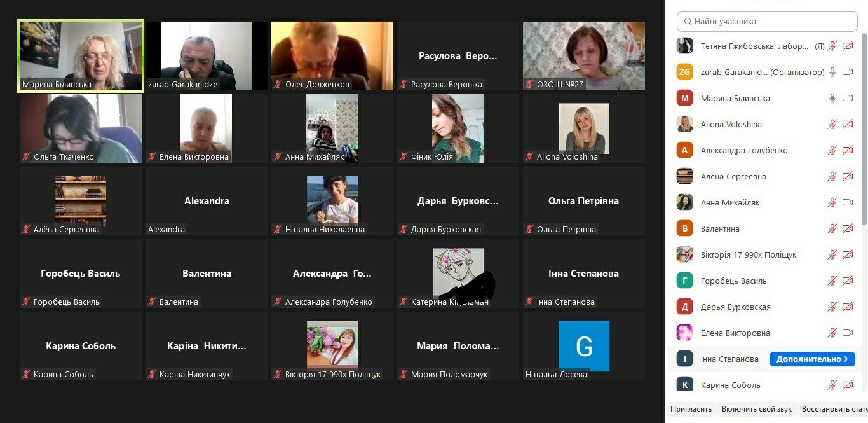Click muted mic icon for Валентина in list
The width and height of the screenshot is (868, 423).
pyautogui.click(x=832, y=228)
